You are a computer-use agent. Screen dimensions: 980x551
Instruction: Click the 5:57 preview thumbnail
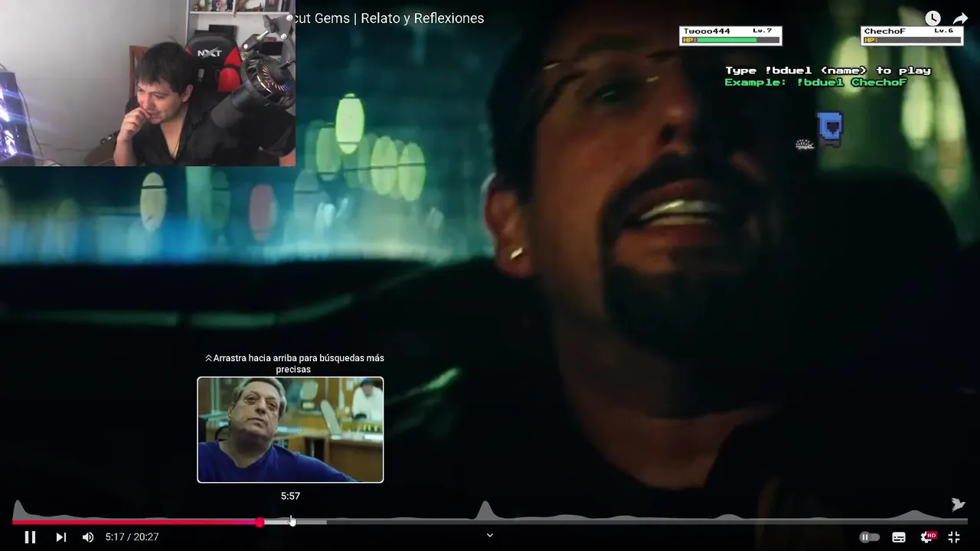pos(290,429)
